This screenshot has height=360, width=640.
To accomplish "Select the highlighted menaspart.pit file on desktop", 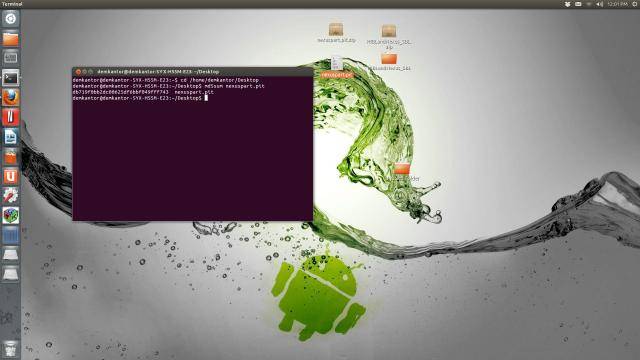I will (x=337, y=67).
